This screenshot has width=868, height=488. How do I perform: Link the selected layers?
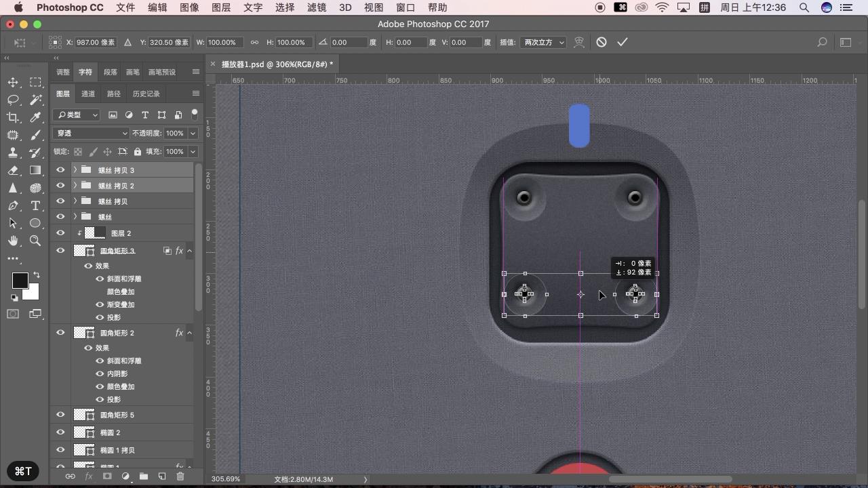click(x=70, y=476)
